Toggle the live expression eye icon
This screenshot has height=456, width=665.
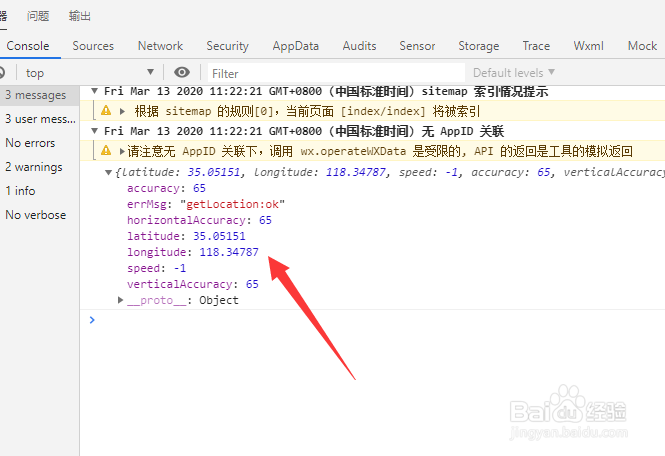point(182,73)
